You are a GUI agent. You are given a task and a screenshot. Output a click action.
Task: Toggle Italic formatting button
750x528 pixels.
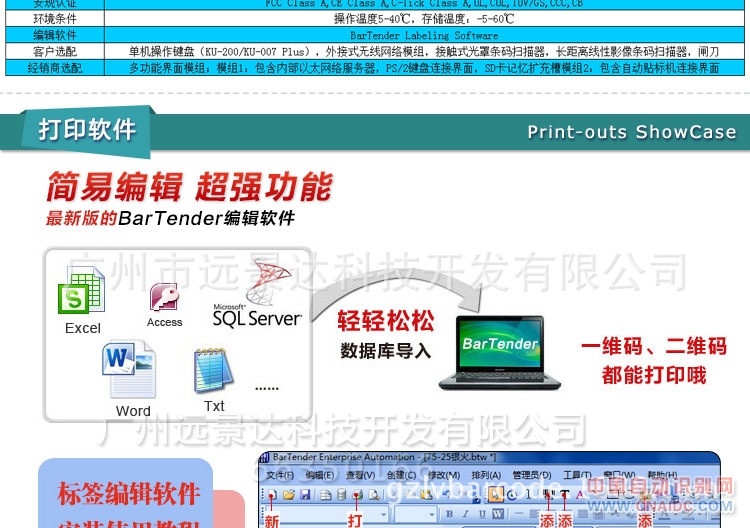point(465,514)
